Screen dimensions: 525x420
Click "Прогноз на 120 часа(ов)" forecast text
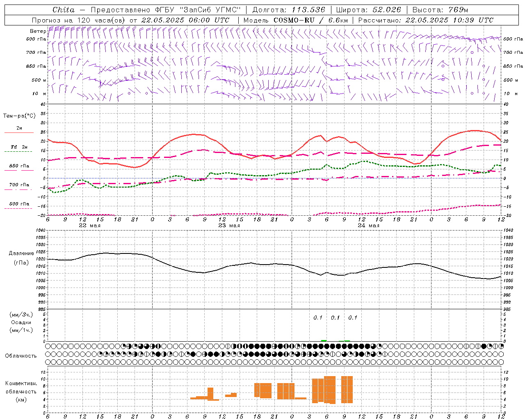79,20
